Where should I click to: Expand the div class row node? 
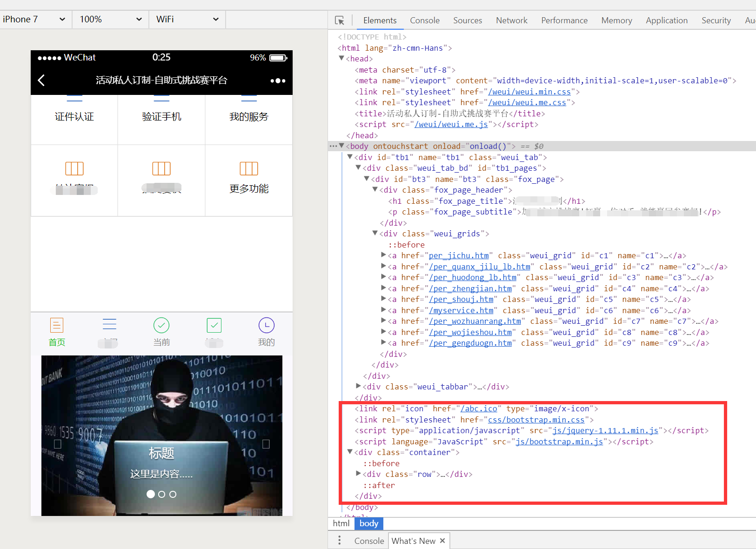tap(358, 474)
